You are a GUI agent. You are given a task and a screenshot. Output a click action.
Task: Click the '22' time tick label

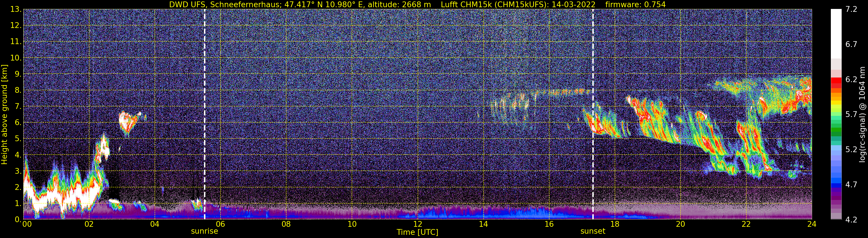(x=746, y=224)
